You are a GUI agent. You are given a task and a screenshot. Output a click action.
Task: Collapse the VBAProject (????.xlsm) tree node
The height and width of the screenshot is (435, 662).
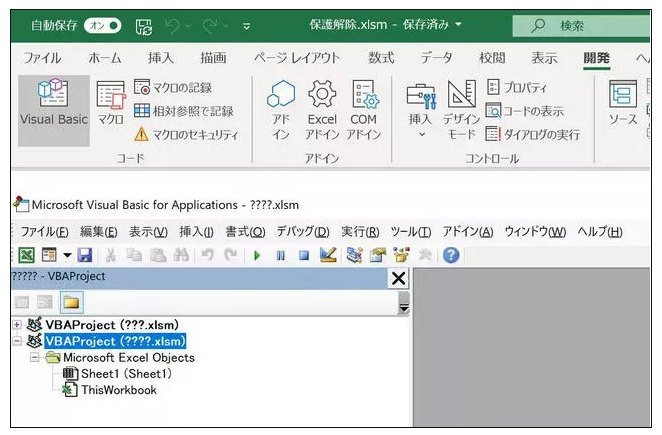coord(16,341)
